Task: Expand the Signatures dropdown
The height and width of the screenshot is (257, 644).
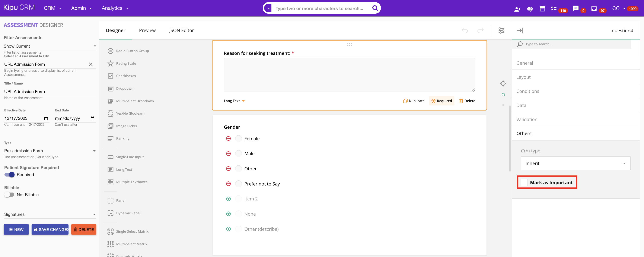Action: point(50,214)
